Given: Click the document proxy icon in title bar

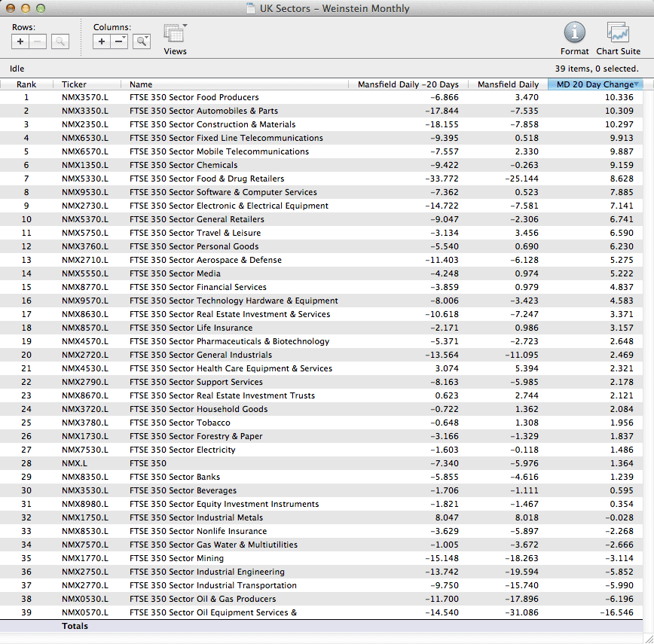Looking at the screenshot, I should coord(251,9).
